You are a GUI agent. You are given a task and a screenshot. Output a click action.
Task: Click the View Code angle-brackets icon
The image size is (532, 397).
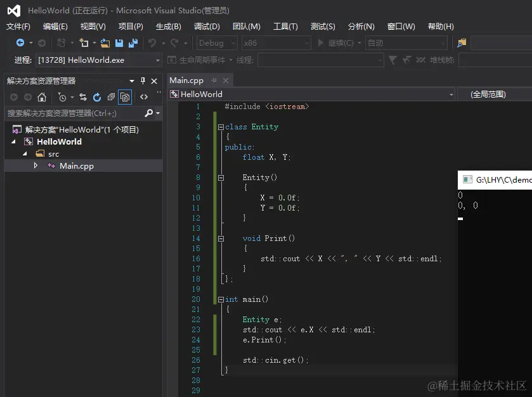pyautogui.click(x=144, y=97)
